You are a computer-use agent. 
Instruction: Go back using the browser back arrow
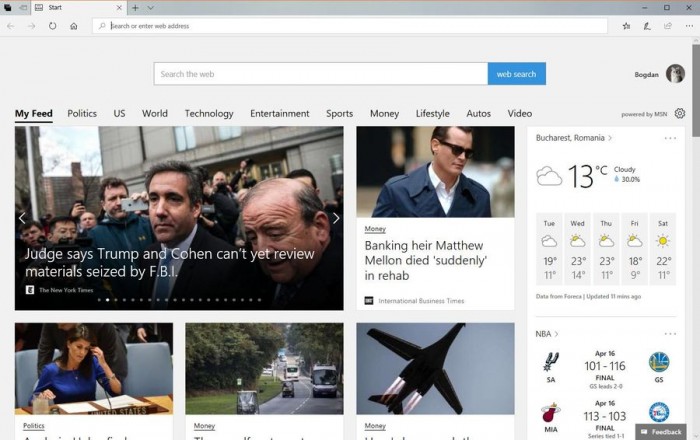10,26
